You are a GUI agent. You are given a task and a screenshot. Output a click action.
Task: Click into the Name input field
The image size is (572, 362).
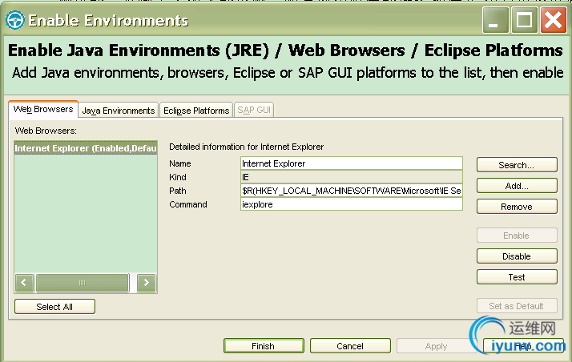(x=351, y=163)
